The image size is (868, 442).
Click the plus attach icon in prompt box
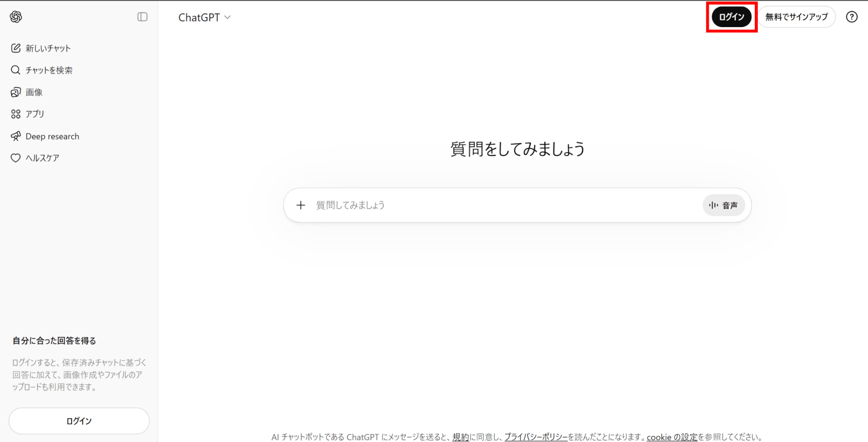click(x=300, y=205)
